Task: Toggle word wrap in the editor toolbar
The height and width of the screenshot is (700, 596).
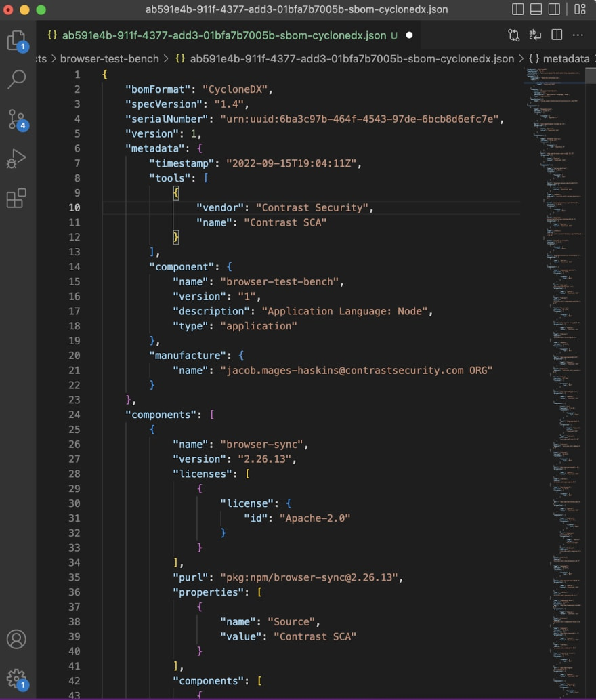Action: [535, 35]
